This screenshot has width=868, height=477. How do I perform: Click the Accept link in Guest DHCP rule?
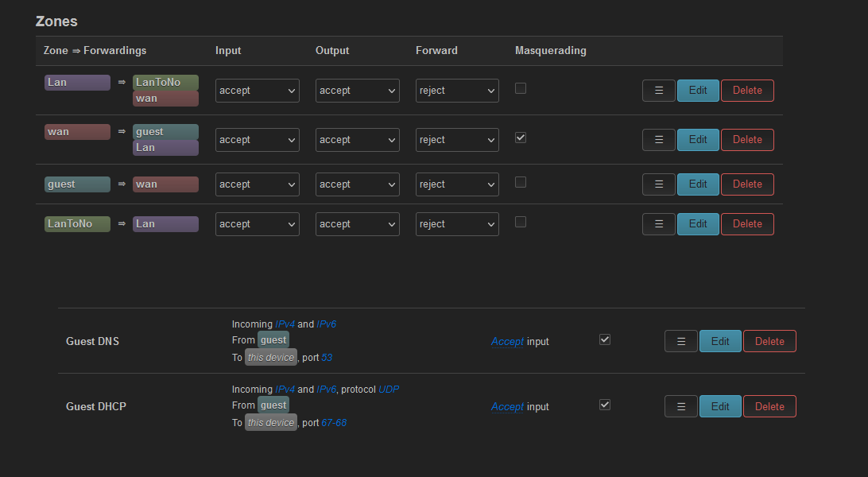click(x=507, y=407)
